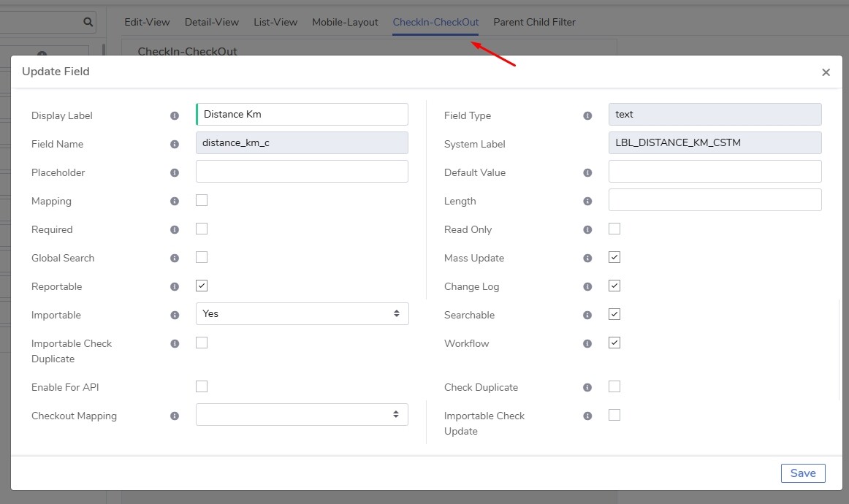
Task: Click the info icon beside Default Value
Action: click(x=587, y=172)
